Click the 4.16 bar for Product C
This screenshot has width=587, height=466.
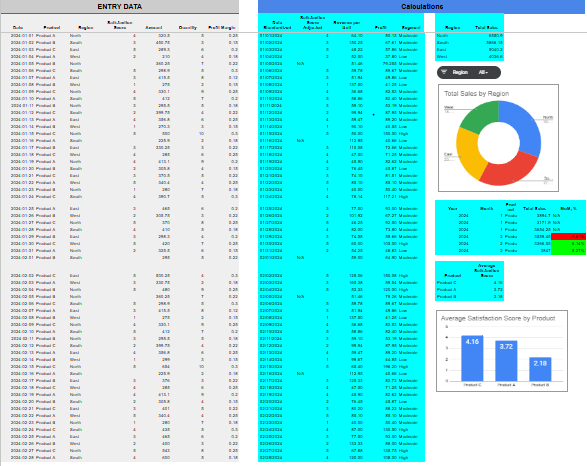click(472, 358)
